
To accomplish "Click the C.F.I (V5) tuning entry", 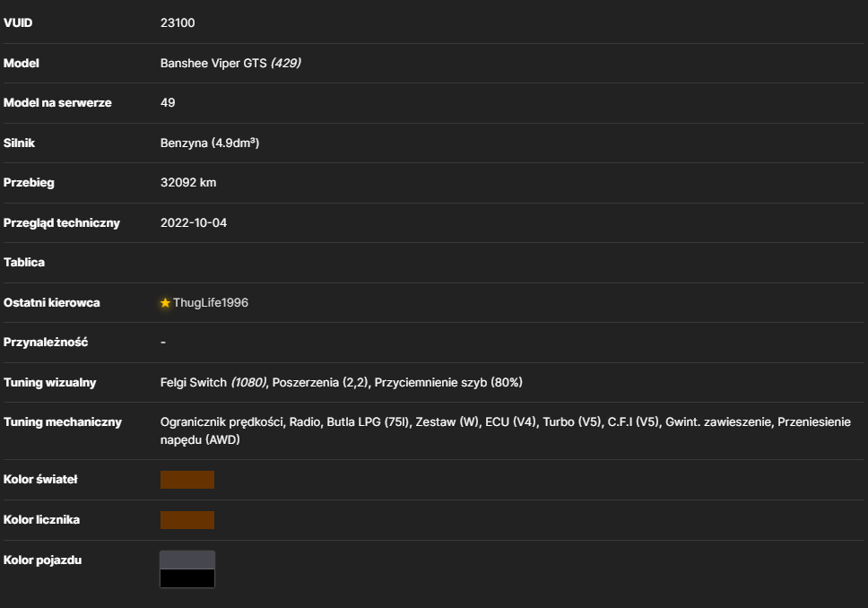I will pyautogui.click(x=633, y=422).
